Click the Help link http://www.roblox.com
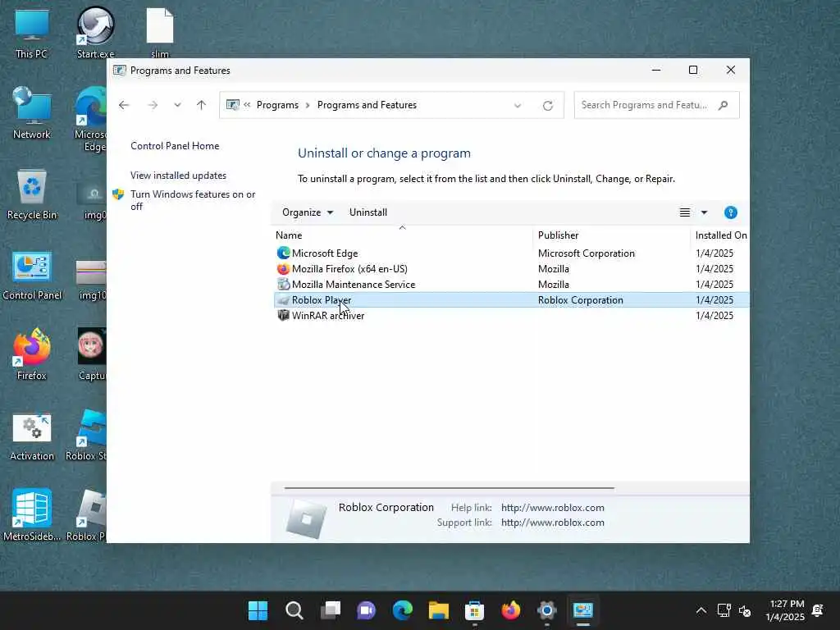Viewport: 840px width, 630px height. 553,507
